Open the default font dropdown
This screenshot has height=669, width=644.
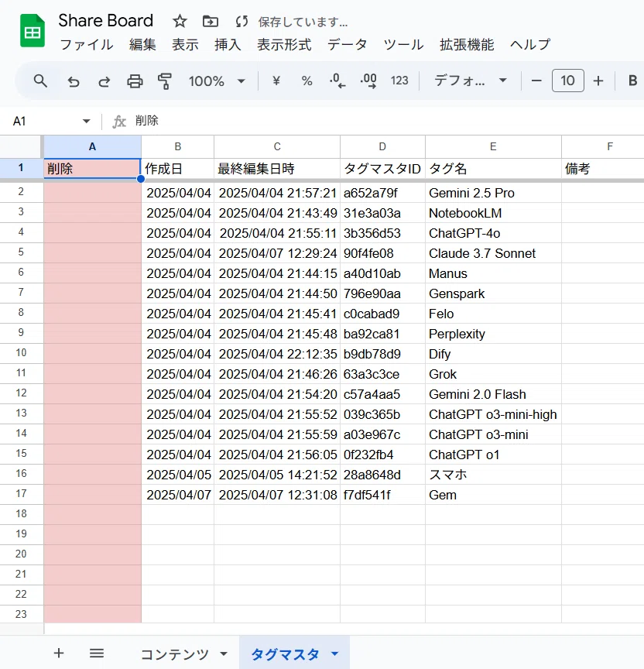471,81
